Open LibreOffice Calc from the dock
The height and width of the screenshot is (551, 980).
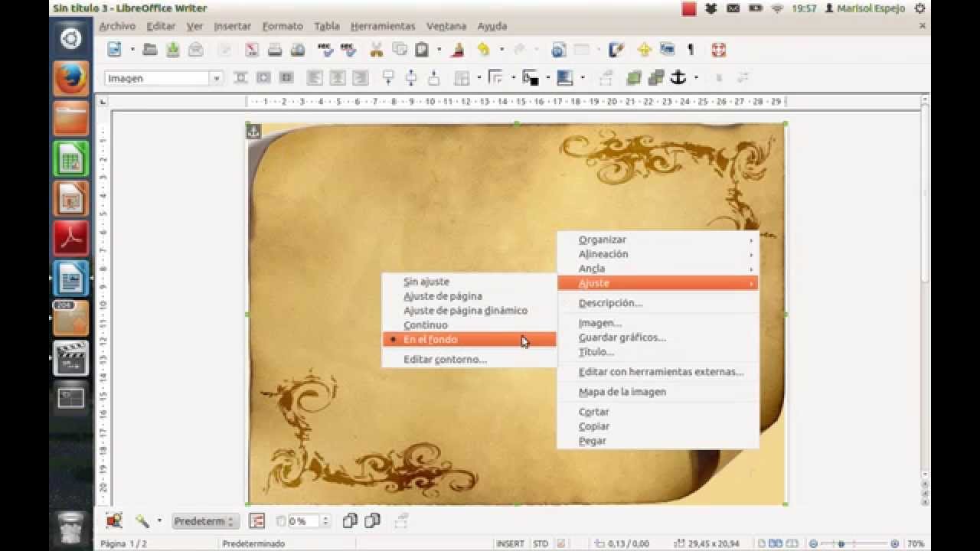click(x=70, y=160)
